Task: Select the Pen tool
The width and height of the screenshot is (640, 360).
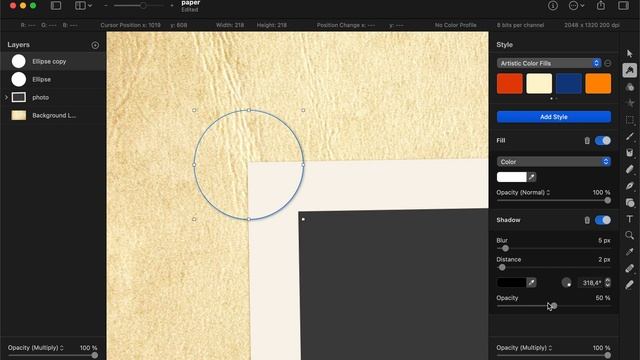Action: (629, 186)
